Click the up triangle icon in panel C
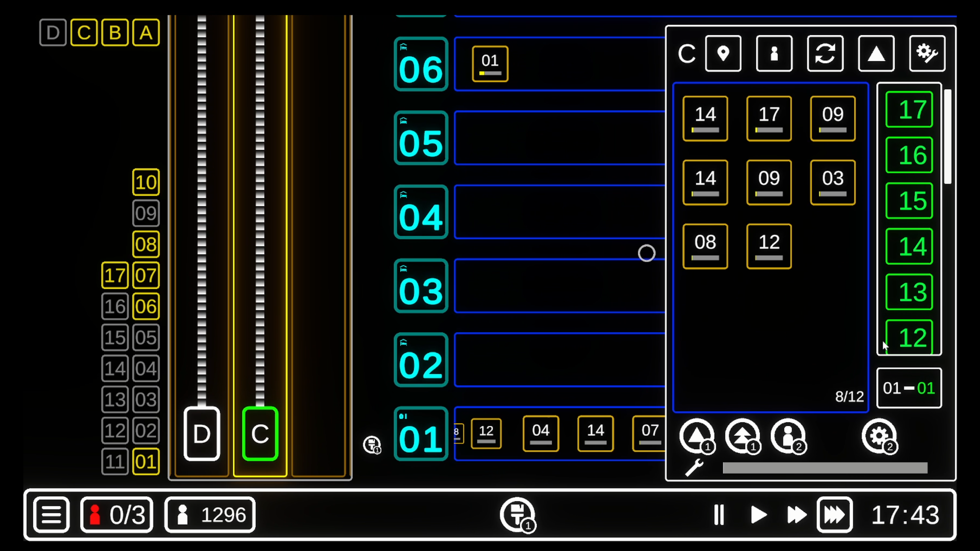The height and width of the screenshot is (551, 980). [876, 54]
